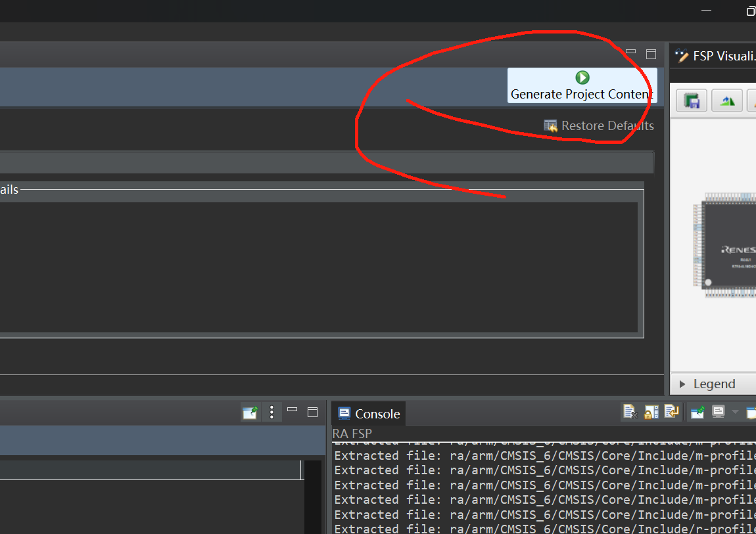Minimize the bottom-left panel view
756x534 pixels.
pyautogui.click(x=292, y=411)
